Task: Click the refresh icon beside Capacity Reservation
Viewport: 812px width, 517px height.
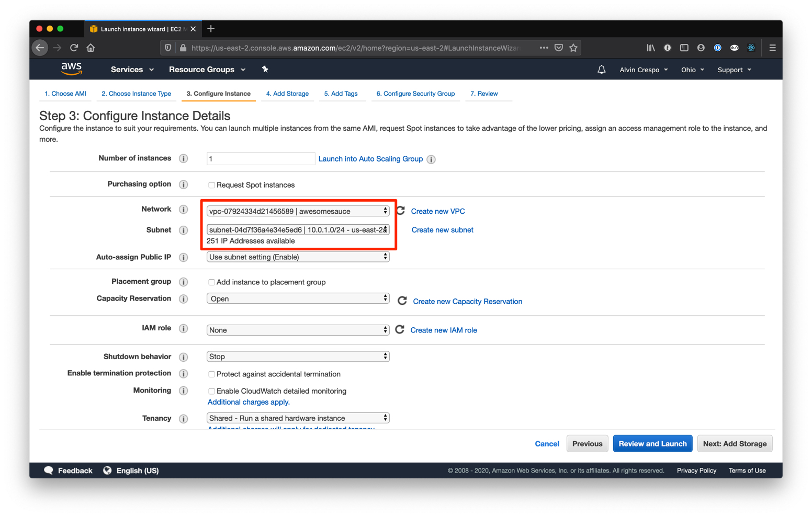Action: (402, 301)
